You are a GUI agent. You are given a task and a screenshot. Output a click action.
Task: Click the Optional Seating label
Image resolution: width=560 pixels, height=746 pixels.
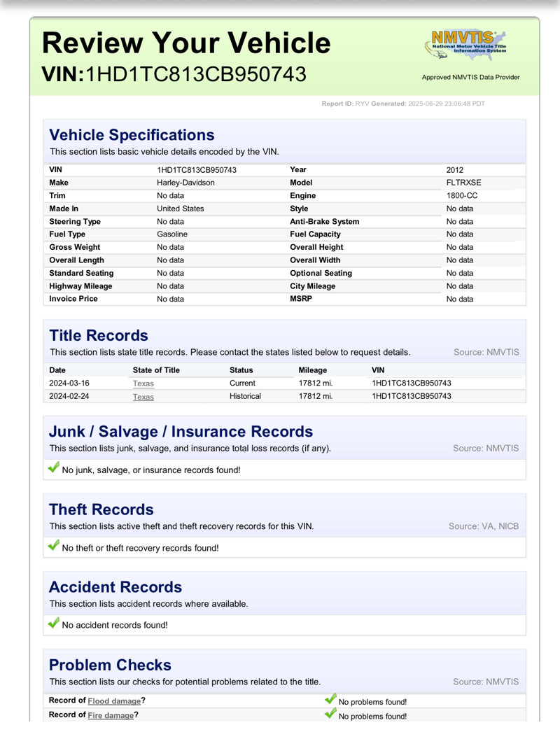tap(321, 273)
